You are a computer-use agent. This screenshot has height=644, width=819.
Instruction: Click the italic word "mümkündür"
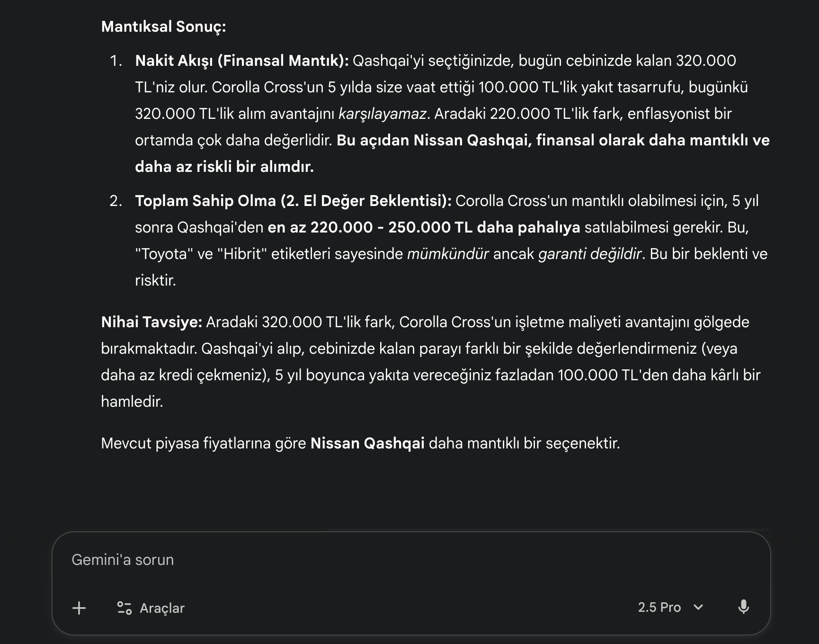pos(448,254)
